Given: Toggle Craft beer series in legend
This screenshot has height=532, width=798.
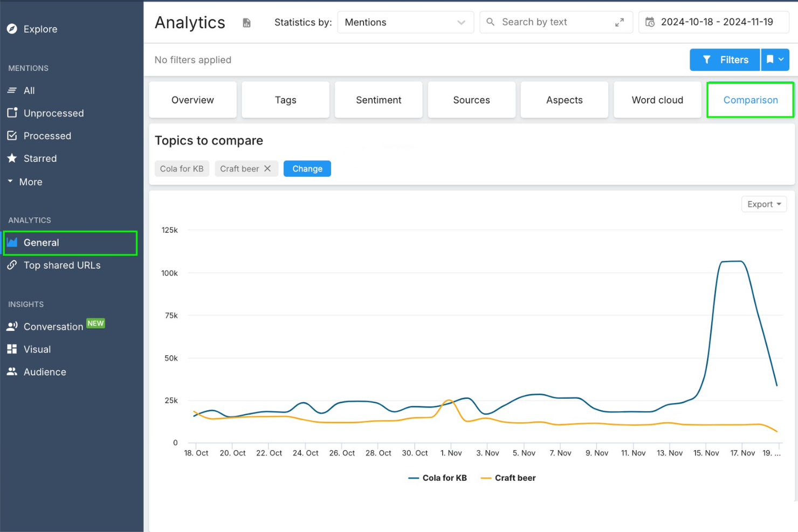Looking at the screenshot, I should pyautogui.click(x=508, y=478).
